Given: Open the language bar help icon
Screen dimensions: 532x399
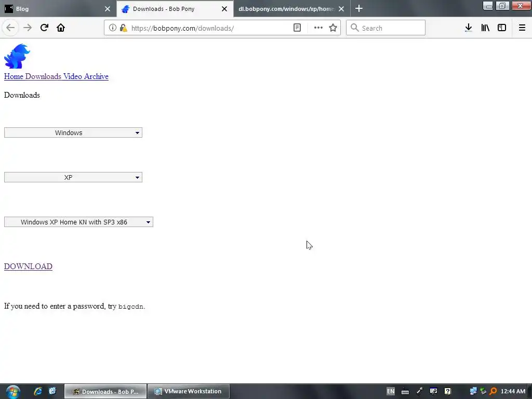Looking at the screenshot, I should [448, 391].
